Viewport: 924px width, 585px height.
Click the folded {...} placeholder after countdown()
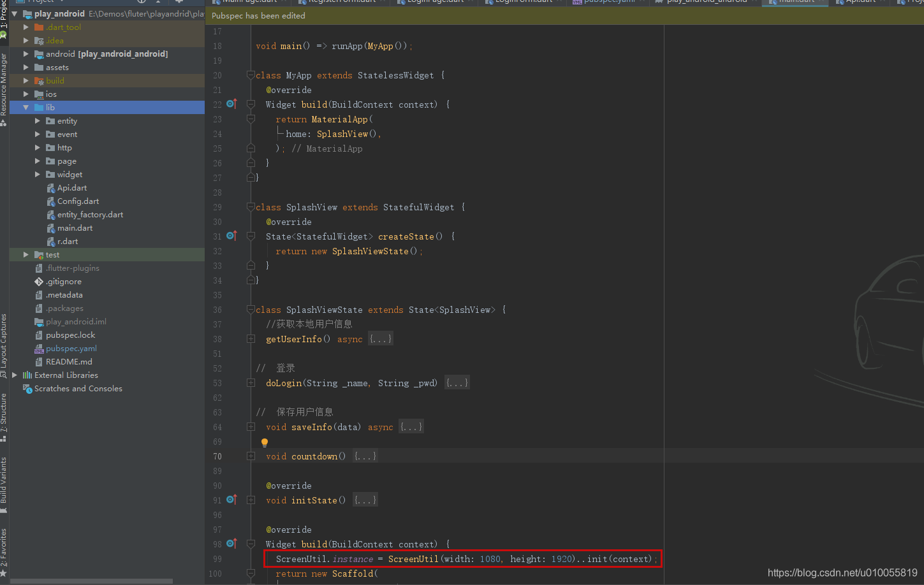pos(365,456)
